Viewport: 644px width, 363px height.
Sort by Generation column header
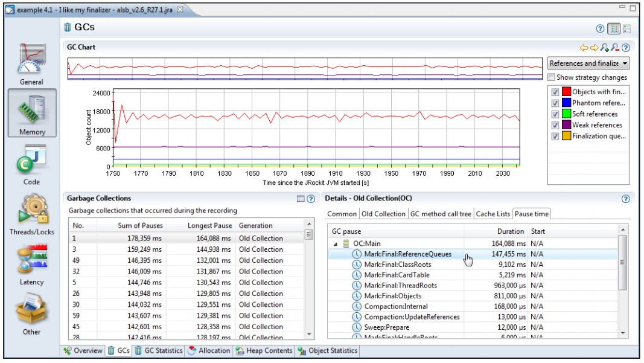point(270,225)
